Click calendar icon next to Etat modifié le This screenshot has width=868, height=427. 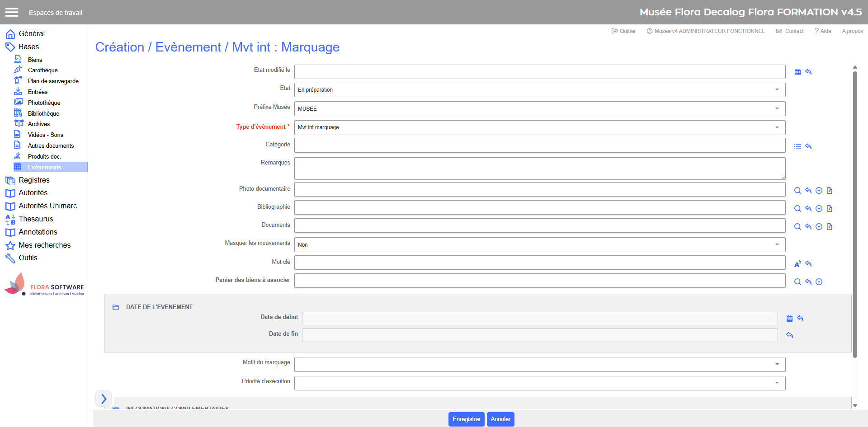(x=797, y=72)
